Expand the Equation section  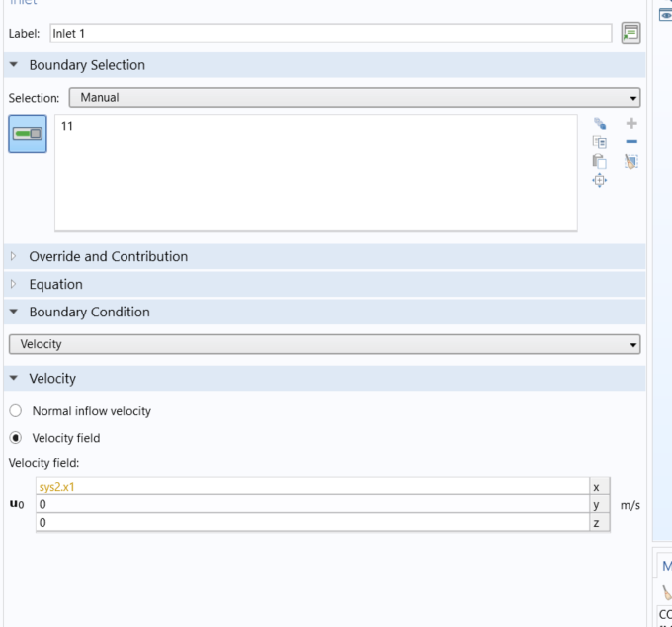55,284
